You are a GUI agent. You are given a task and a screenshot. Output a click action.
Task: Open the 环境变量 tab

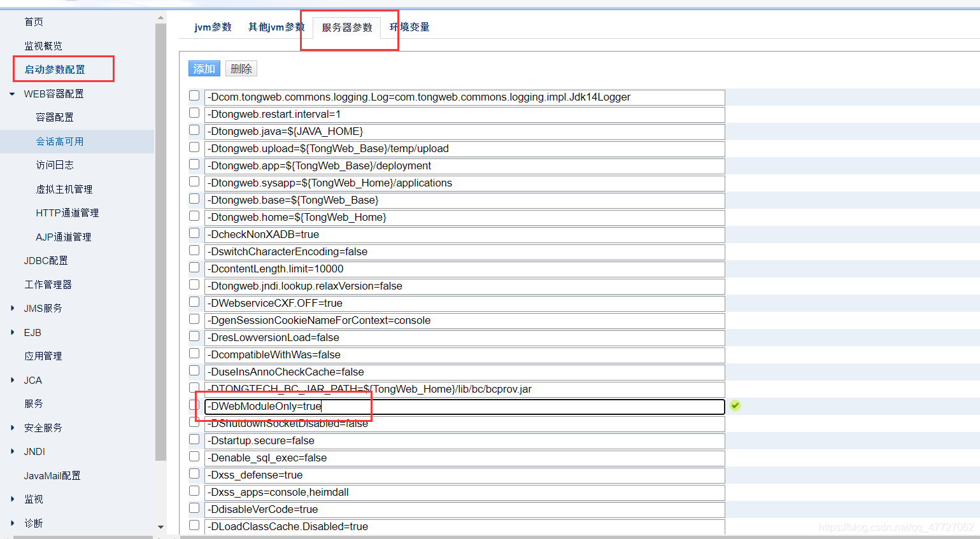pos(409,27)
